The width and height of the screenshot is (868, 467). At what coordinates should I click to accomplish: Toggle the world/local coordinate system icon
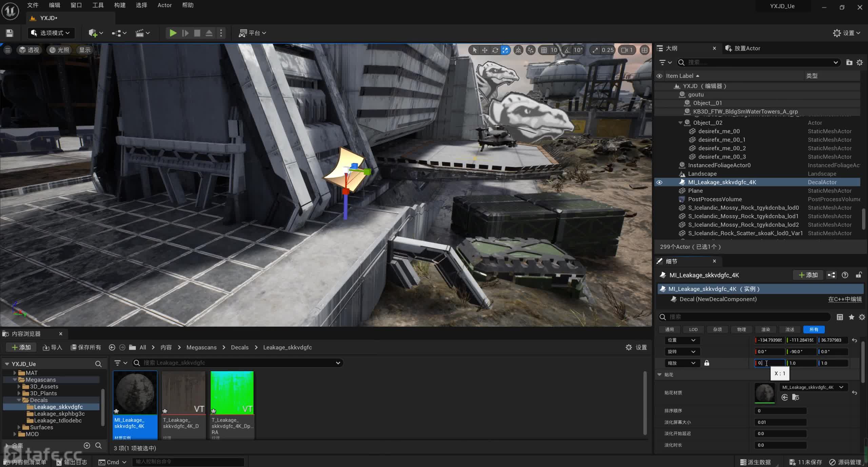click(518, 50)
